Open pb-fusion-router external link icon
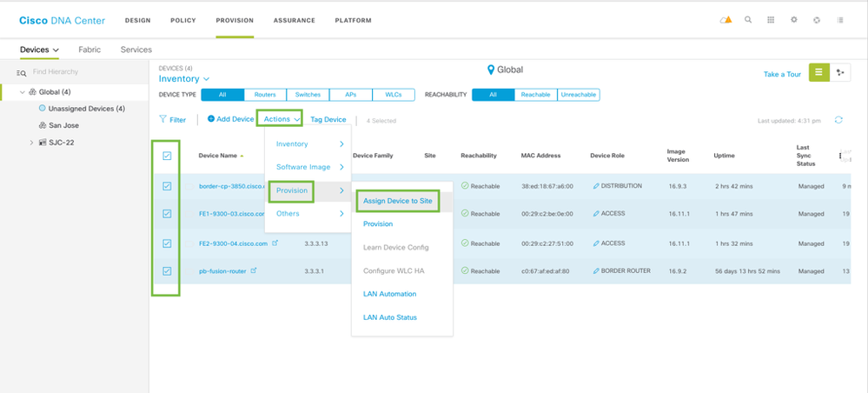868x393 pixels. coord(254,271)
